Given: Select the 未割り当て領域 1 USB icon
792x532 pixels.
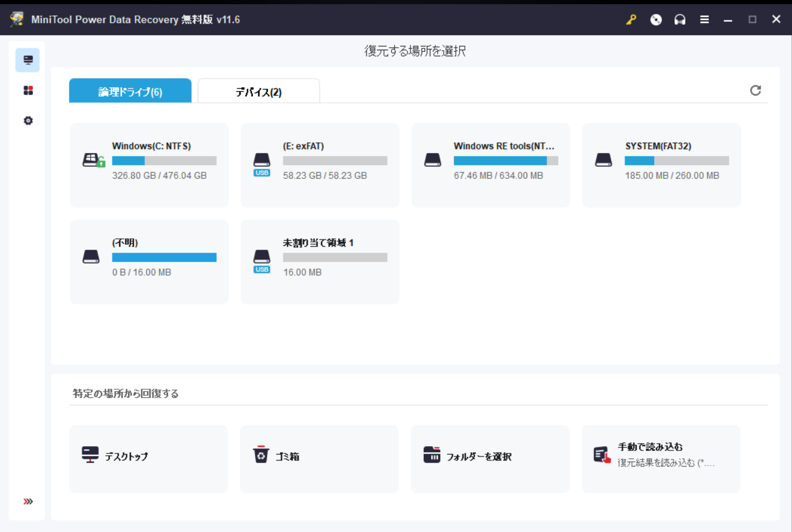Looking at the screenshot, I should [x=262, y=260].
